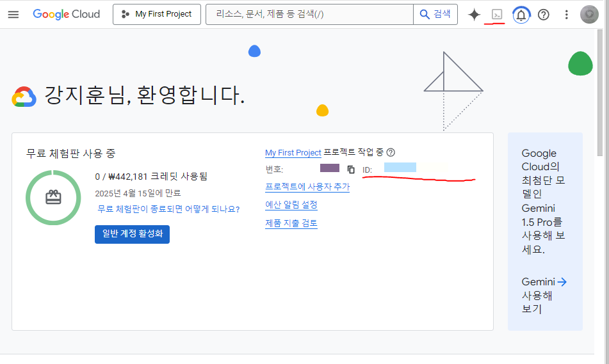The image size is (609, 364).
Task: Open the notifications bell
Action: pos(521,15)
